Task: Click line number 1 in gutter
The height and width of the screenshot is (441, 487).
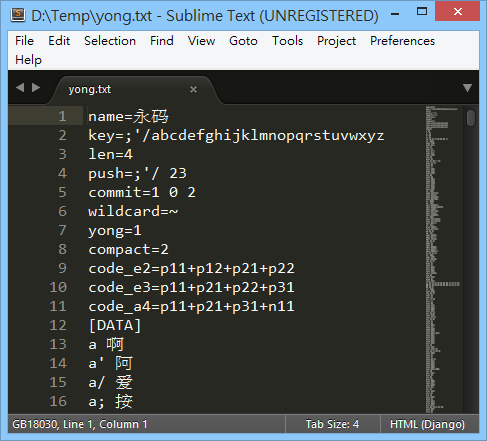Action: tap(62, 116)
